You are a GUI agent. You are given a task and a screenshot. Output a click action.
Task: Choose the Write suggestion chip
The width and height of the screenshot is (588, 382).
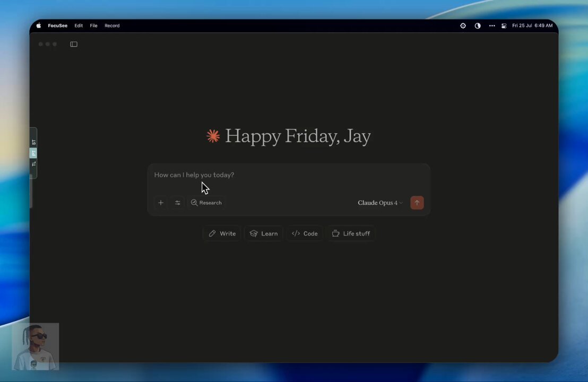222,233
